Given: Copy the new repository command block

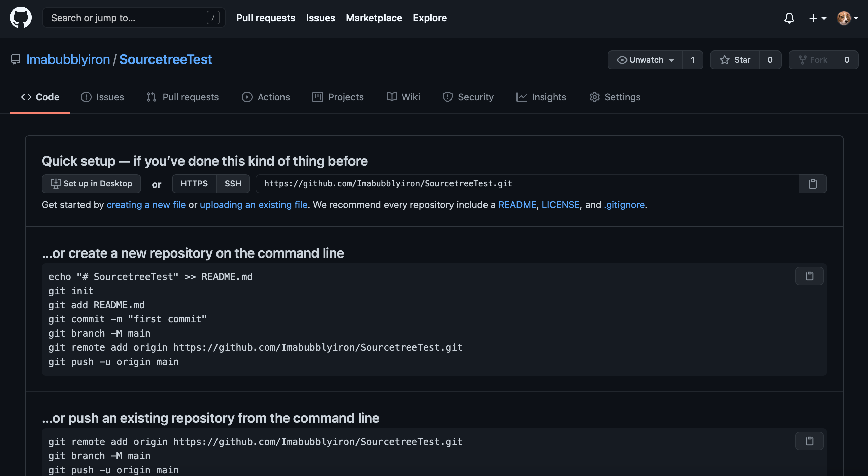Looking at the screenshot, I should 809,276.
